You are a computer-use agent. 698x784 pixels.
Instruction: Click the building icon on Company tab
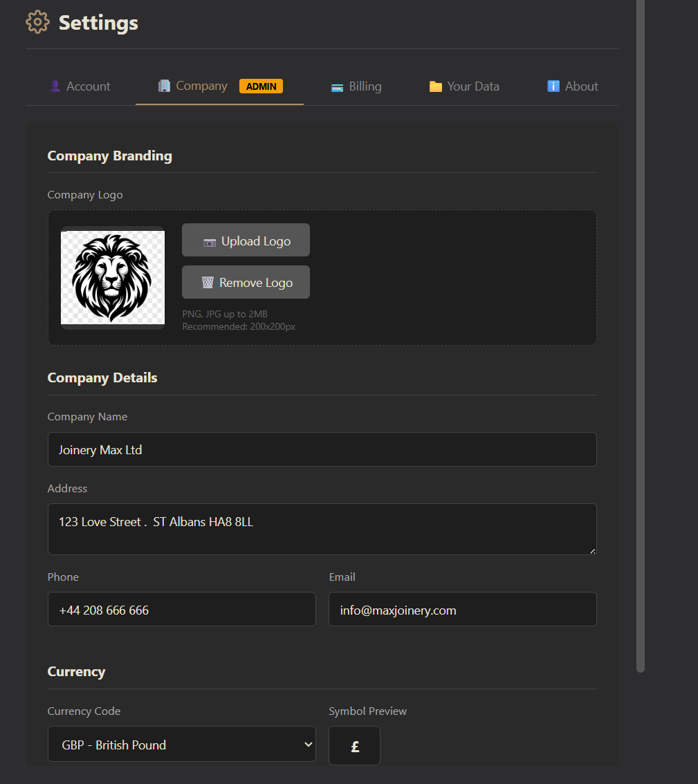click(164, 86)
